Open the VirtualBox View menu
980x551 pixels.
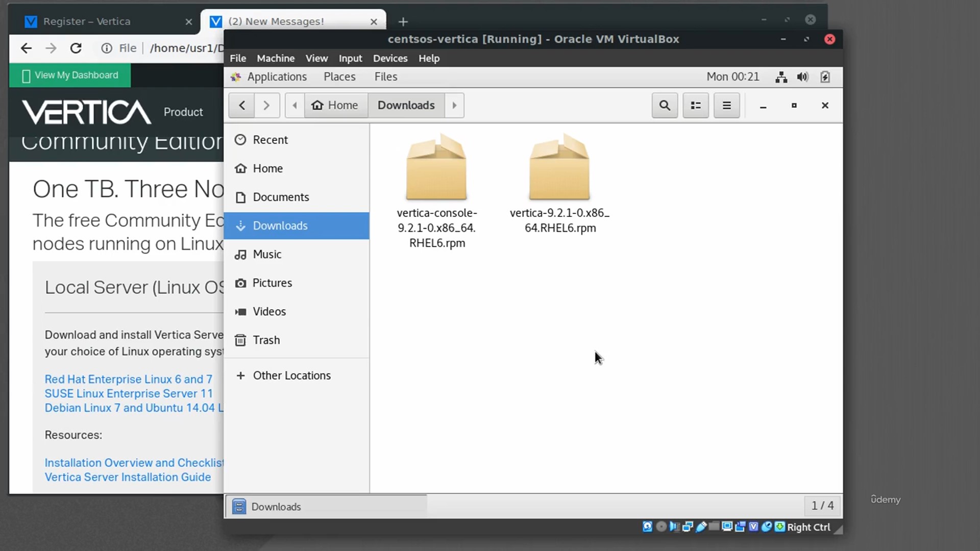click(x=316, y=58)
